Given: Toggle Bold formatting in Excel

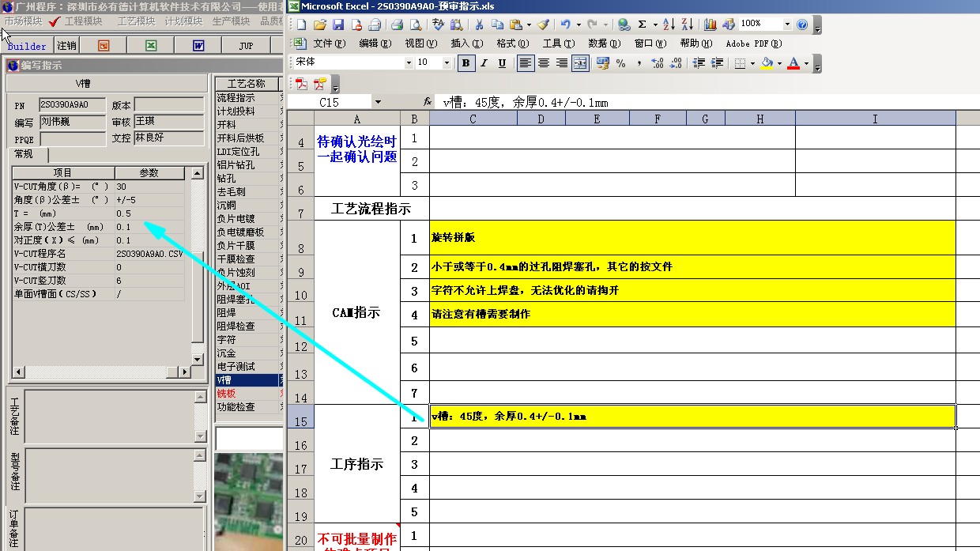Looking at the screenshot, I should [466, 62].
